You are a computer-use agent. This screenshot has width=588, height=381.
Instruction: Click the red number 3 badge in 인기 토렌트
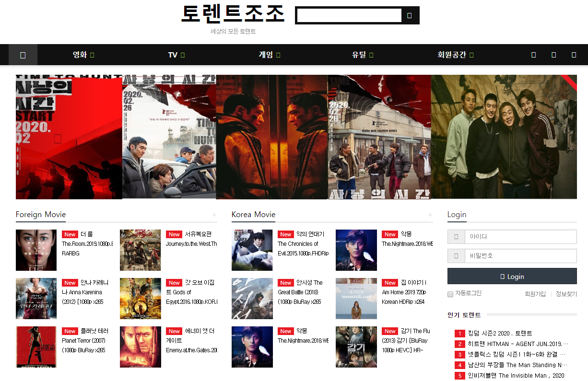pyautogui.click(x=459, y=355)
